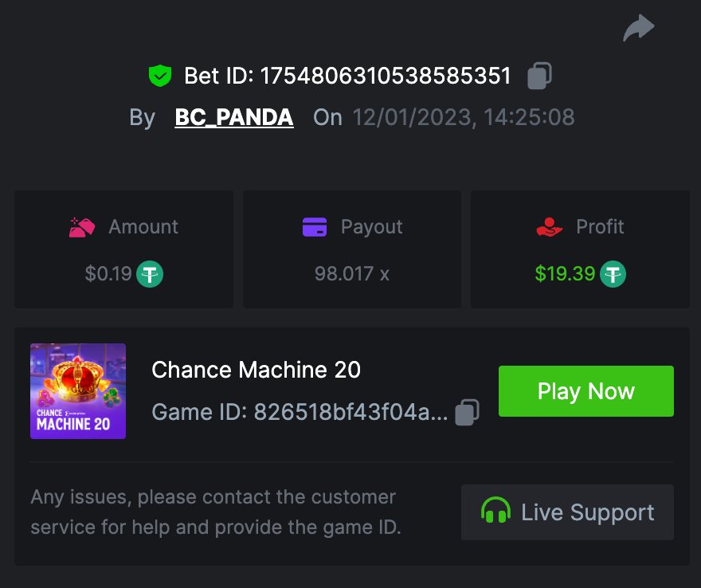
Task: Click the green $19.39 profit amount
Action: (x=565, y=274)
